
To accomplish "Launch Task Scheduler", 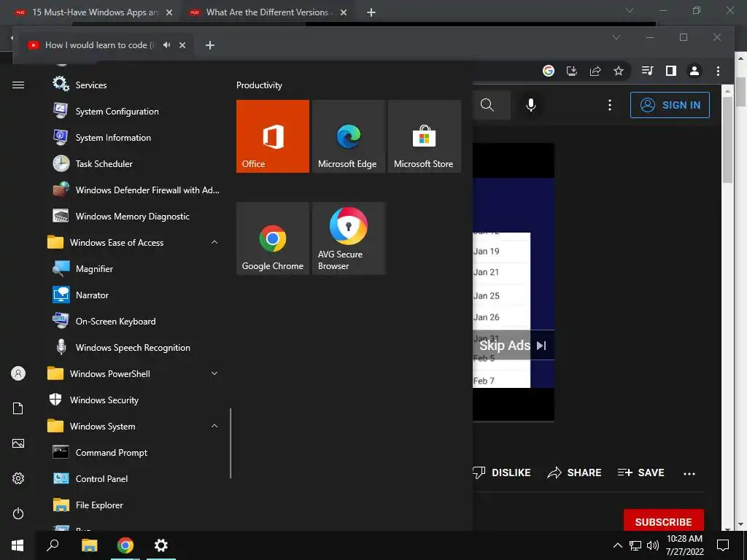I will [136, 163].
